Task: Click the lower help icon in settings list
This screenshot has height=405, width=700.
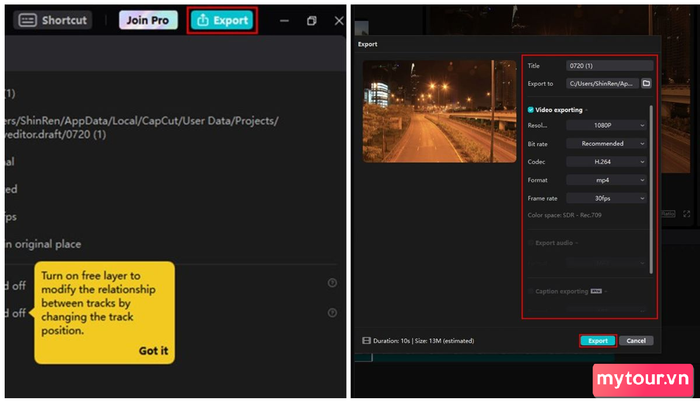Action: pyautogui.click(x=332, y=312)
